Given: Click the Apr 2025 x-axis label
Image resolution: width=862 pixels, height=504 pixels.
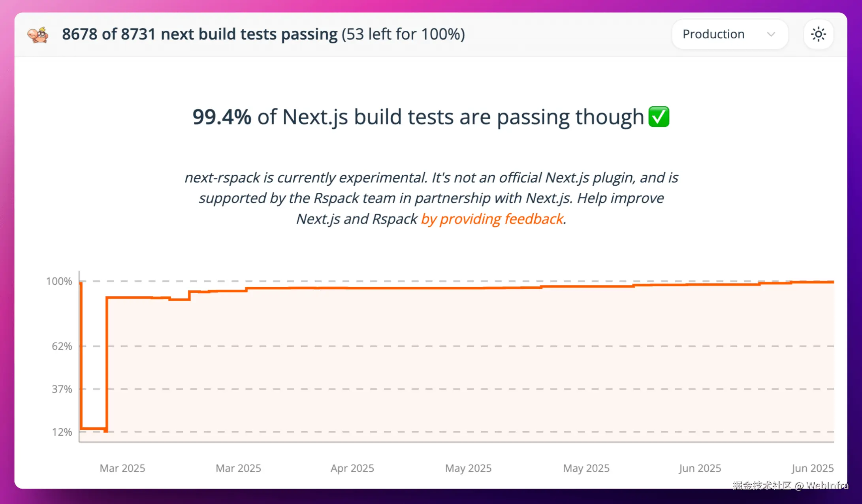Looking at the screenshot, I should tap(352, 468).
